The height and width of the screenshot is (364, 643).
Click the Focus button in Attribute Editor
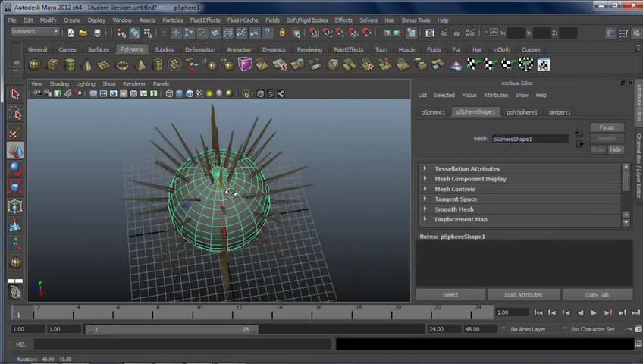pos(607,127)
